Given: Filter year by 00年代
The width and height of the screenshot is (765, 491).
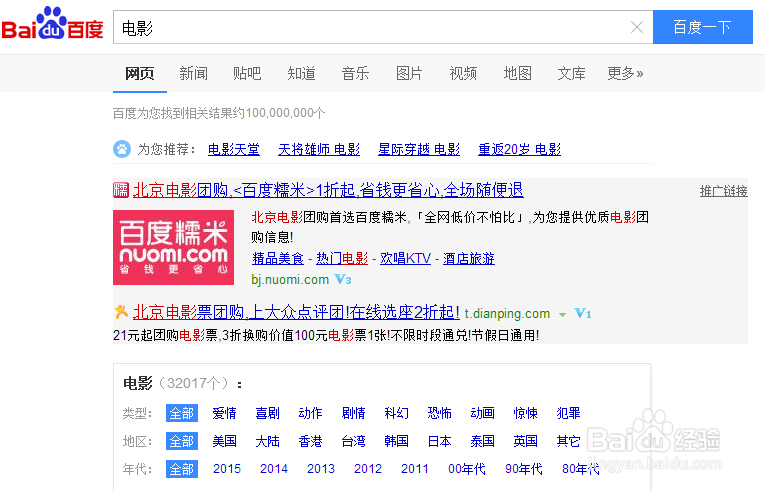Looking at the screenshot, I should click(x=467, y=469).
